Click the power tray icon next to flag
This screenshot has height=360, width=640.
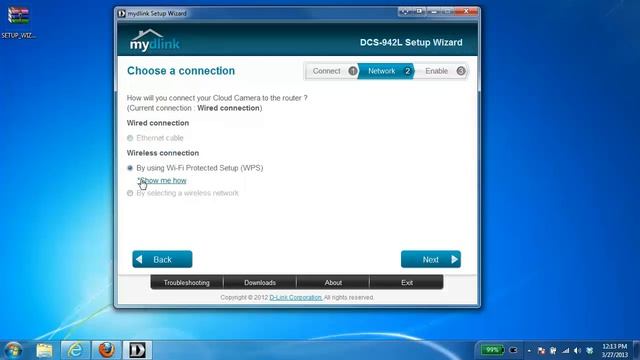pos(553,350)
